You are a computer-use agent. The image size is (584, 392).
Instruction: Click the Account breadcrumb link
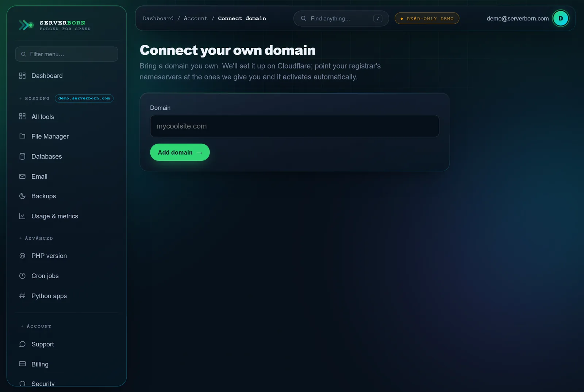[x=196, y=18]
